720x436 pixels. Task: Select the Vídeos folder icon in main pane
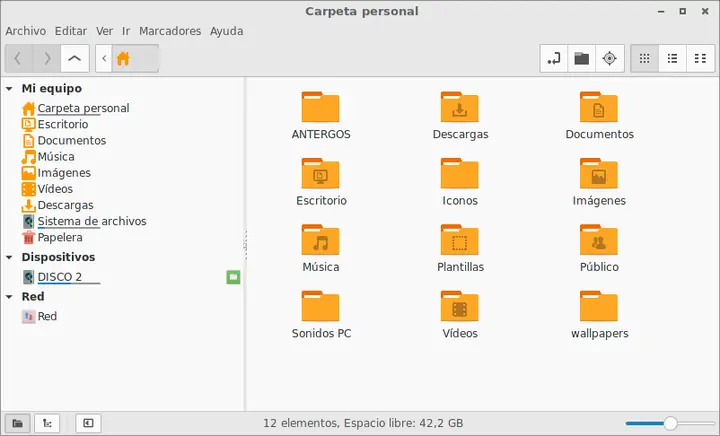[460, 306]
